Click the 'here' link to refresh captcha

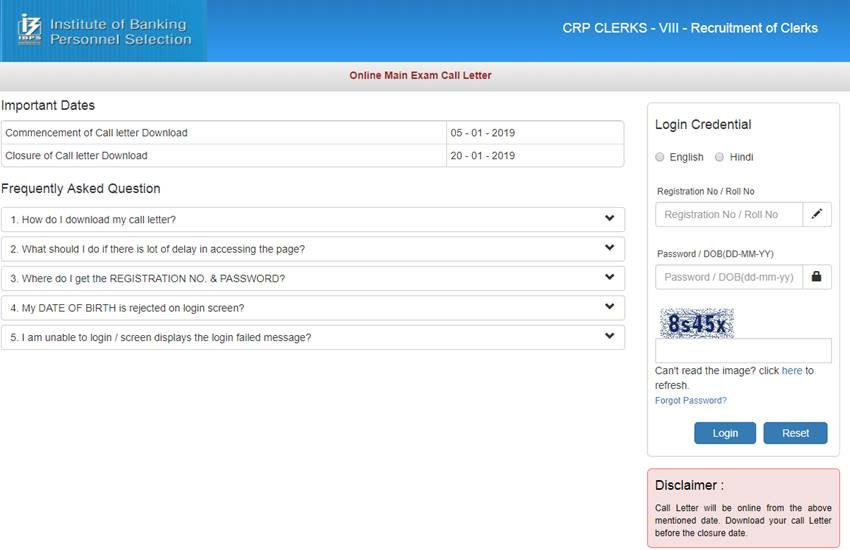[x=791, y=371]
